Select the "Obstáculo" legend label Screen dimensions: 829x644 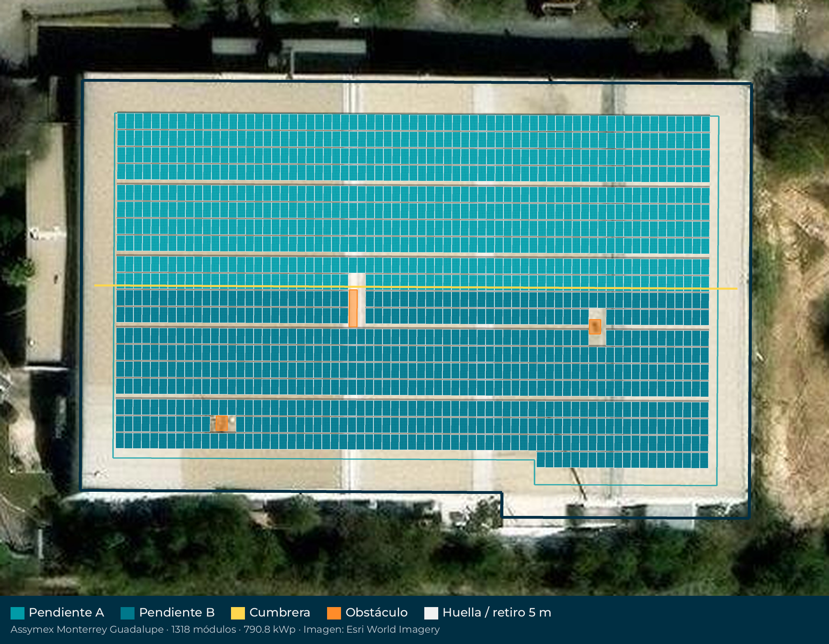point(376,612)
